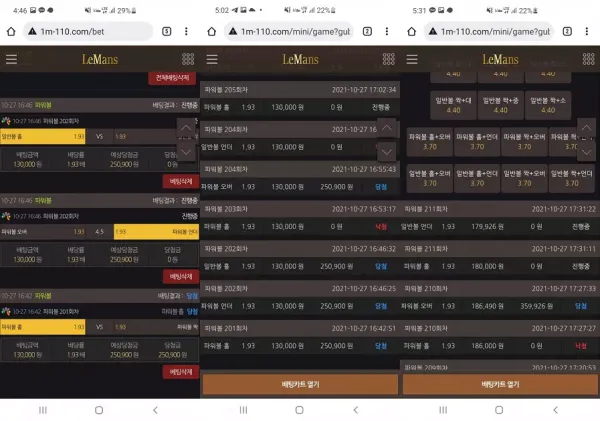Image resolution: width=600 pixels, height=421 pixels.
Task: Select the 파워볼 홀+언더 3.70 odds button
Action: coord(477,142)
